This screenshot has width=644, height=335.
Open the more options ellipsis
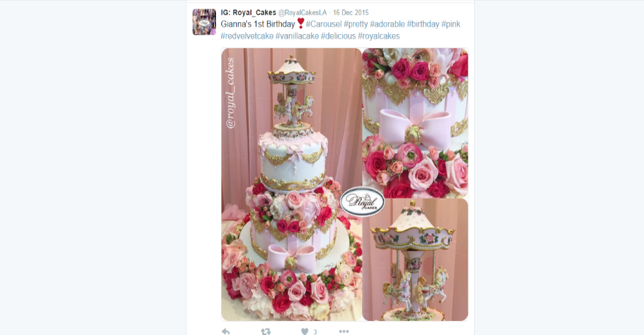pos(343,331)
